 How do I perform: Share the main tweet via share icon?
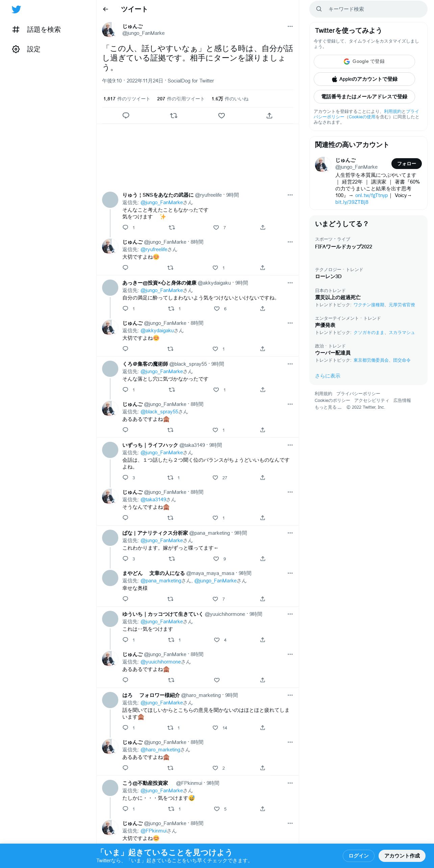pos(269,116)
